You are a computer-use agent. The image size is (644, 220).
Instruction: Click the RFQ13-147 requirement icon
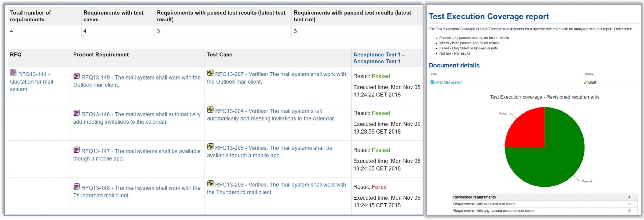(x=76, y=150)
